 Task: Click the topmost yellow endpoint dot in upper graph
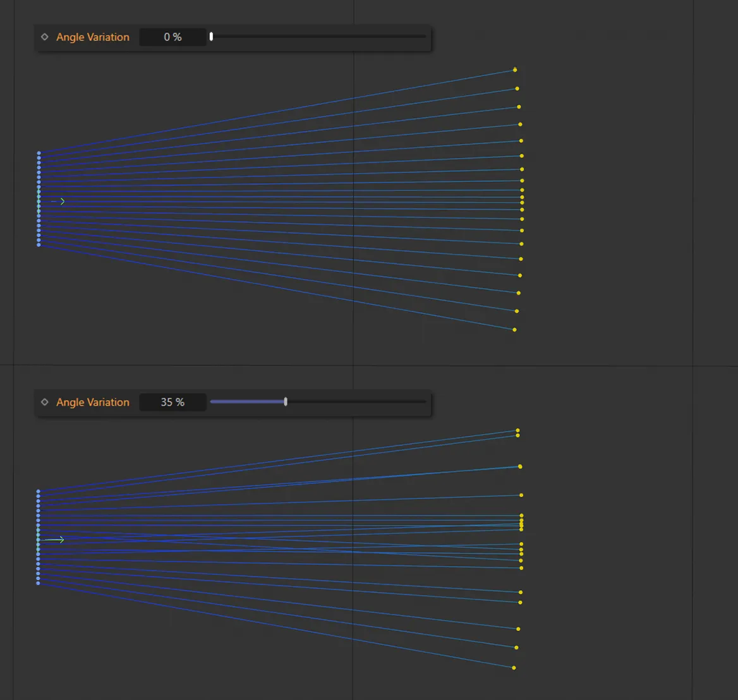pos(514,69)
